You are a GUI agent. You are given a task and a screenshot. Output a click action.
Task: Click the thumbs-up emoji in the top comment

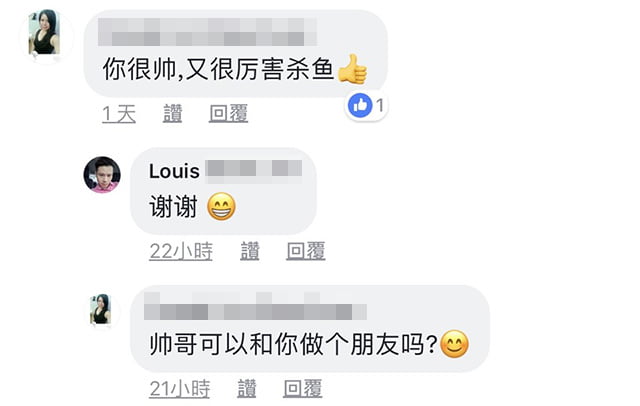(x=352, y=69)
